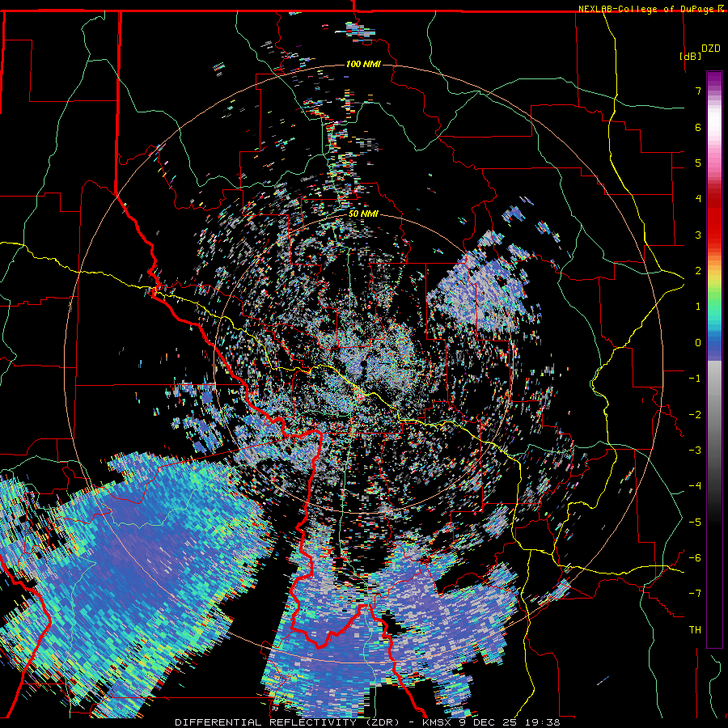Viewport: 728px width, 728px height.
Task: Click the DZD legend title
Action: tap(710, 49)
